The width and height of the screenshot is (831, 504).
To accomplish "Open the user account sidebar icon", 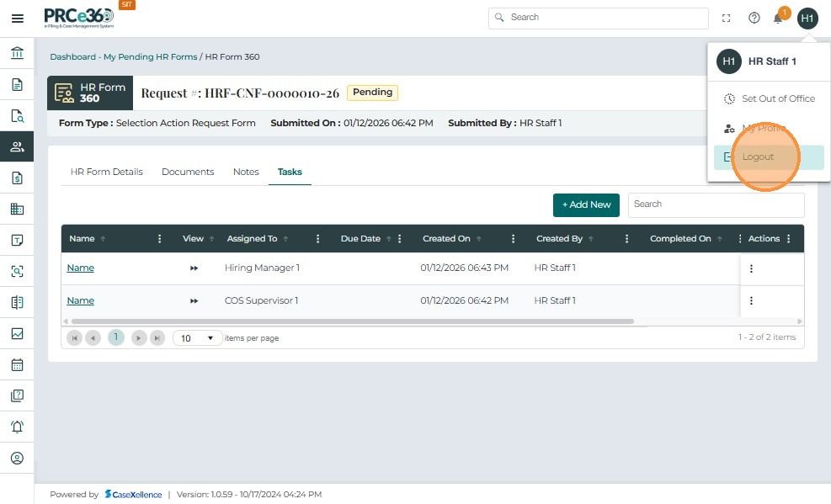I will 17,458.
